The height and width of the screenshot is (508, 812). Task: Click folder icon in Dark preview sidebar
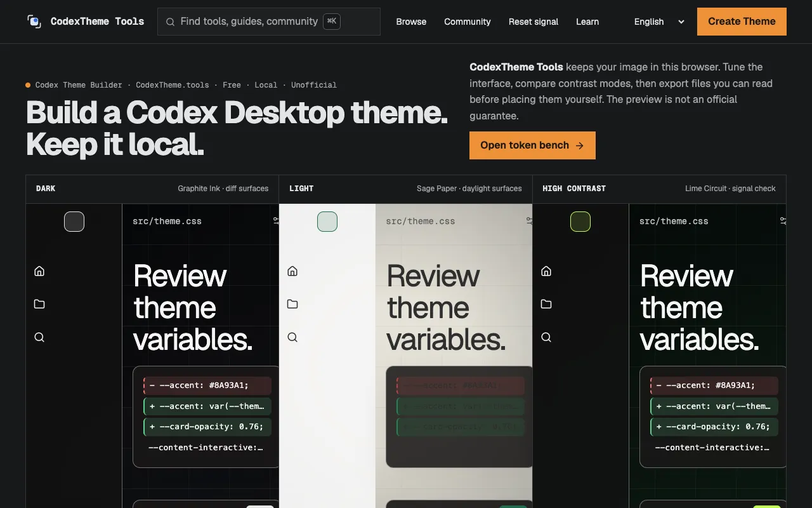[x=39, y=304]
